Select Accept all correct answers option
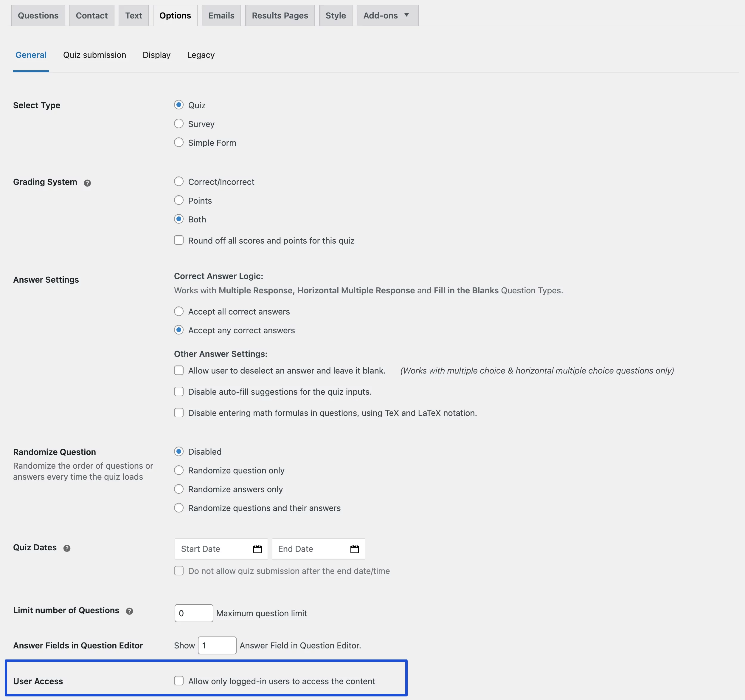The height and width of the screenshot is (700, 745). [x=179, y=311]
